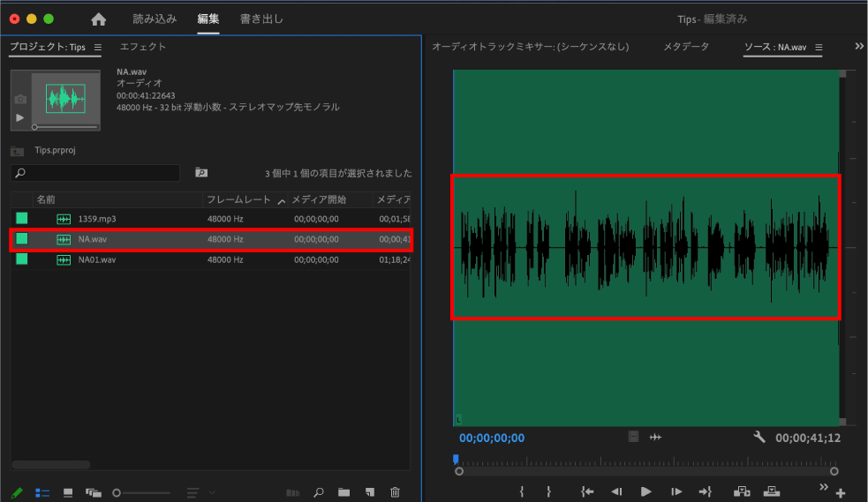Adjust the thumbnail preview scrub slider
Screen dimensions: 868x502
click(x=34, y=127)
